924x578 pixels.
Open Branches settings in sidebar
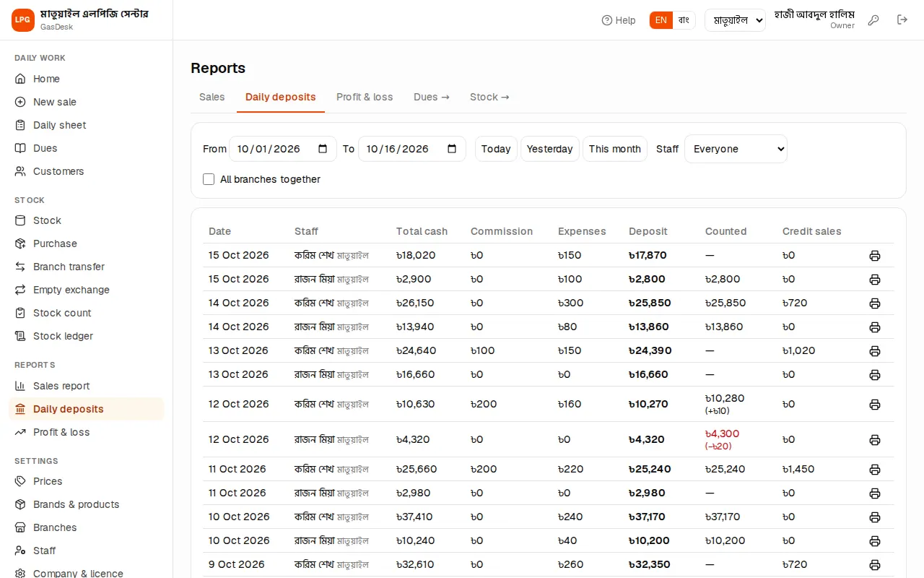tap(87, 527)
